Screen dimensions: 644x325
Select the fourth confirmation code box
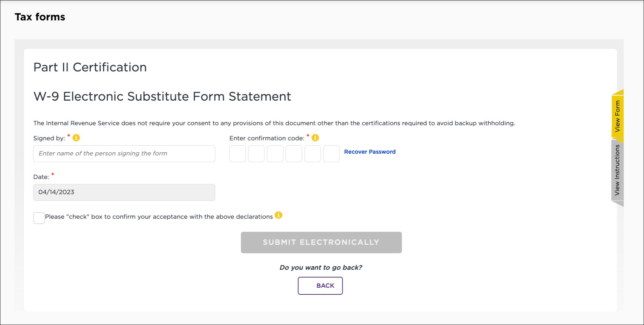[x=294, y=154]
